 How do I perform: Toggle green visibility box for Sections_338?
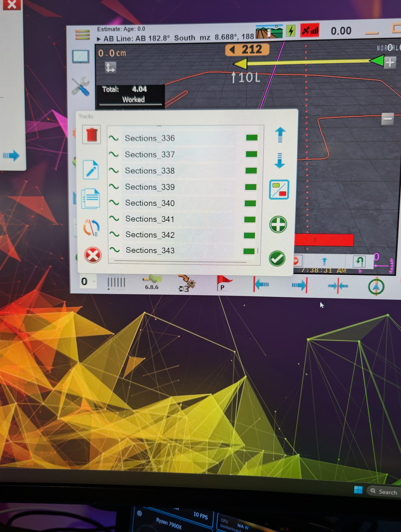tap(251, 170)
